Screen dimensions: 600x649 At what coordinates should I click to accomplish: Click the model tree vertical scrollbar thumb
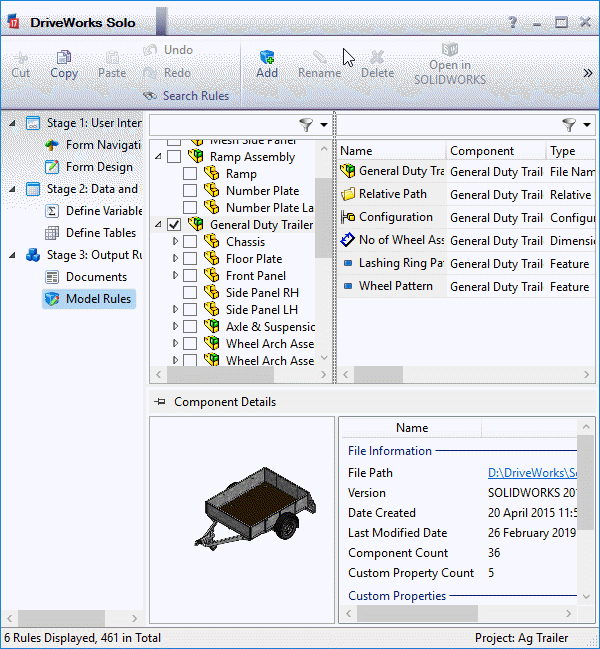tap(323, 218)
